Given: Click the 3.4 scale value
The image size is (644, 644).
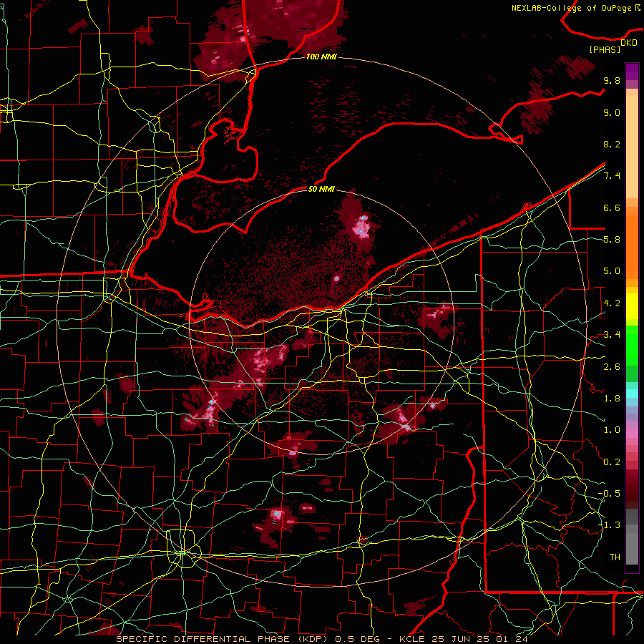Looking at the screenshot, I should pos(612,335).
